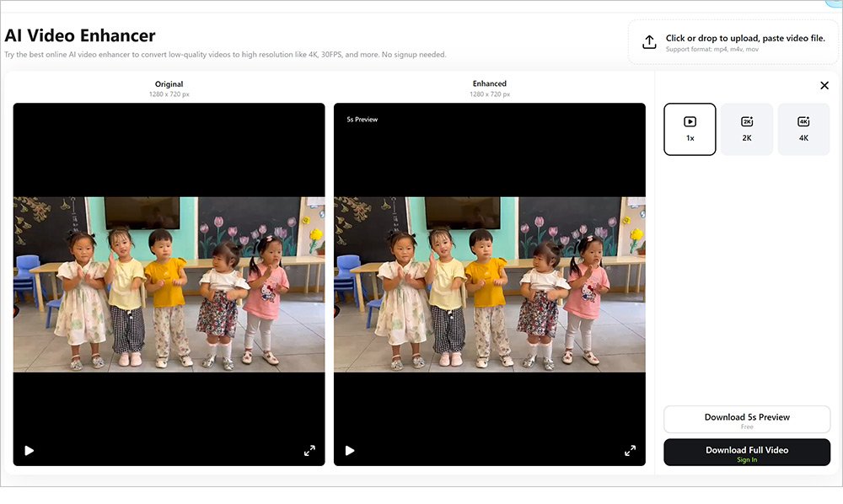
Task: Click the Download 5s Preview button
Action: coord(747,418)
